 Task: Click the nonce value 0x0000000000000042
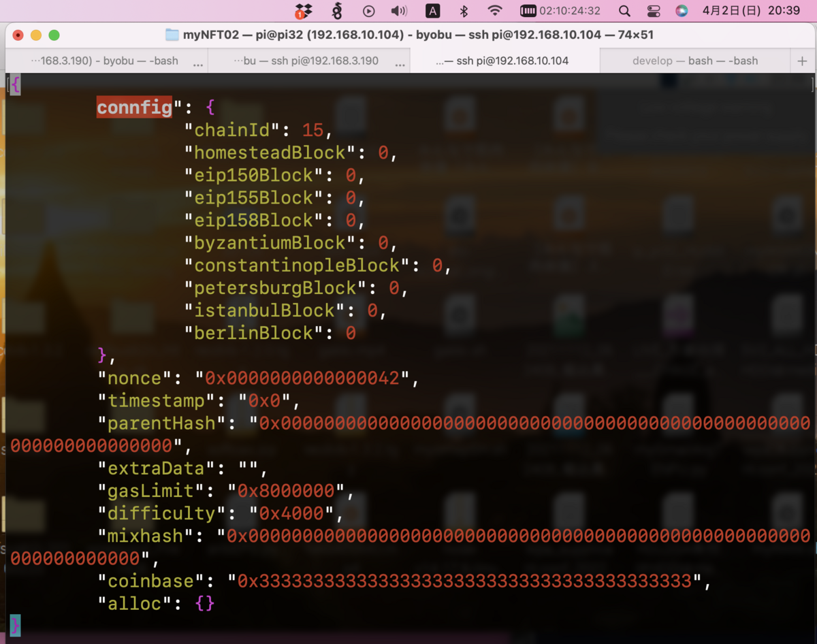[x=302, y=378]
